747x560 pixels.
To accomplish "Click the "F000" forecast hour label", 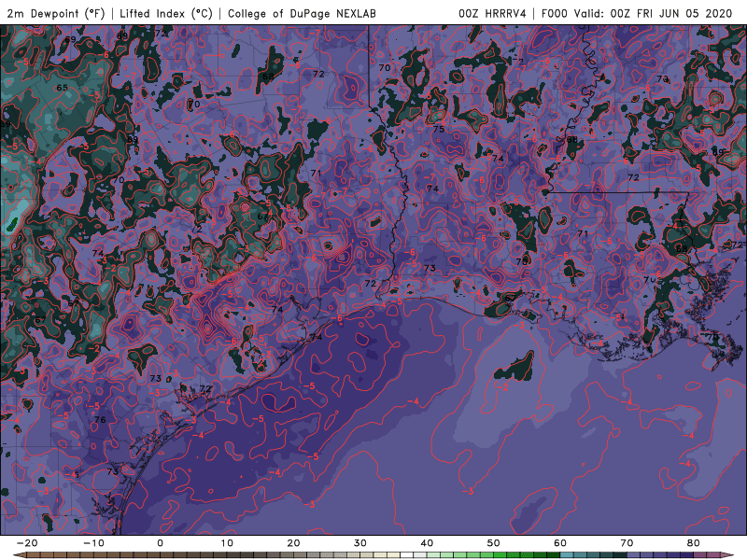I will point(555,13).
